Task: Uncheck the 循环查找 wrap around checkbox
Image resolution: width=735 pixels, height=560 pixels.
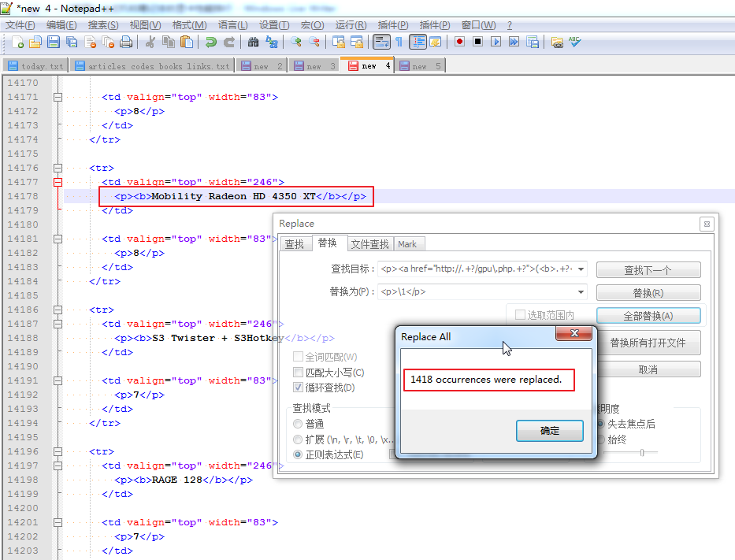Action: pos(299,388)
